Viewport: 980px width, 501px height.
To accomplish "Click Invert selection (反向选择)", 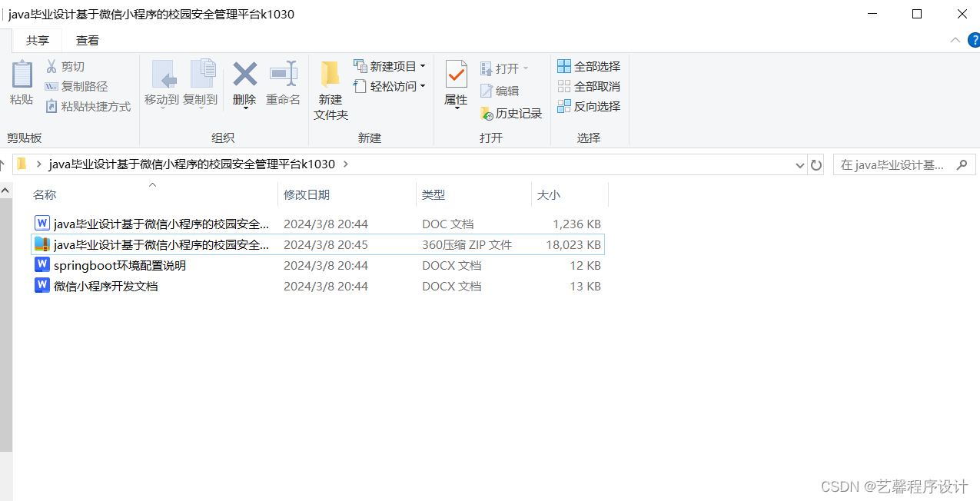I will (589, 107).
